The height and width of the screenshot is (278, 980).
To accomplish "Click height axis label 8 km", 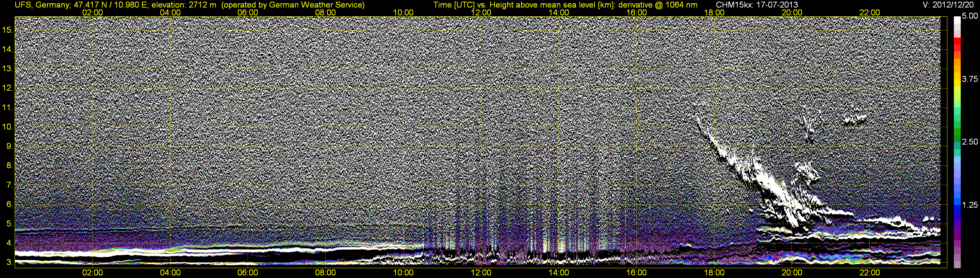I will point(9,166).
